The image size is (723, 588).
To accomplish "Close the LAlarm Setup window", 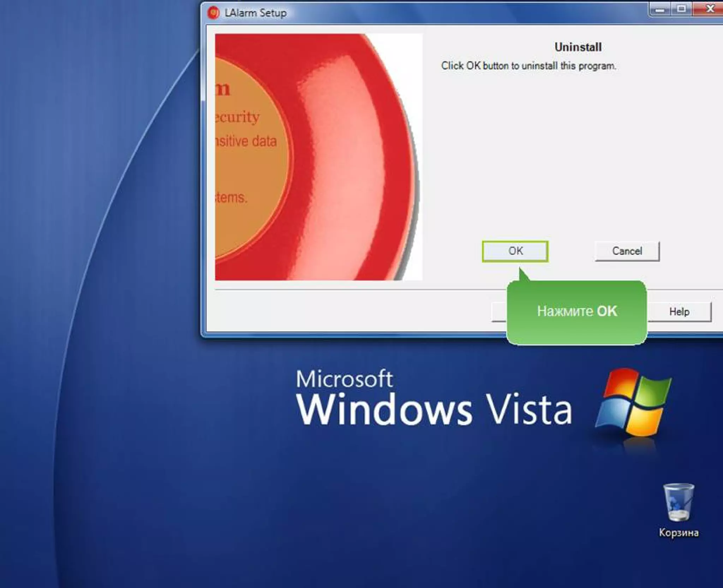I will [710, 9].
